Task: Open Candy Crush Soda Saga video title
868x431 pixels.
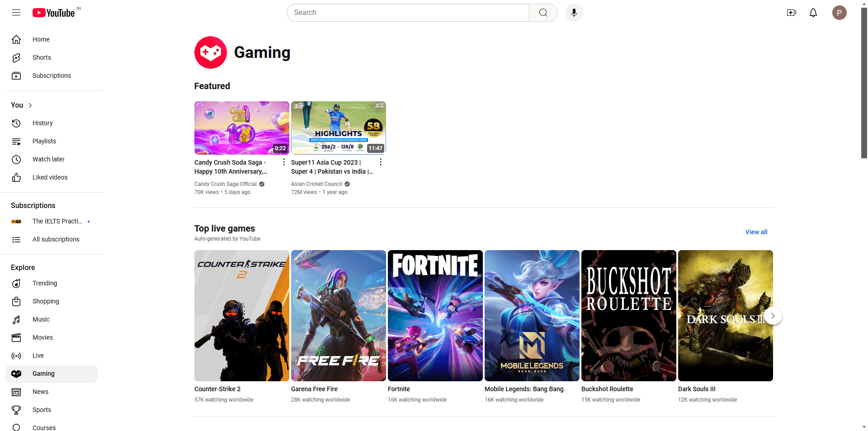Action: [x=231, y=167]
